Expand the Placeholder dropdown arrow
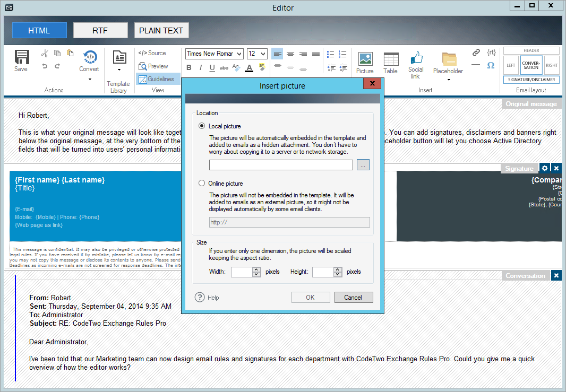This screenshot has width=566, height=392. [x=449, y=80]
